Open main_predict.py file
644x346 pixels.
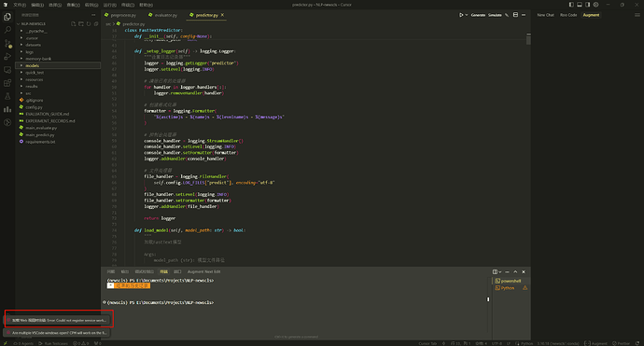58,134
